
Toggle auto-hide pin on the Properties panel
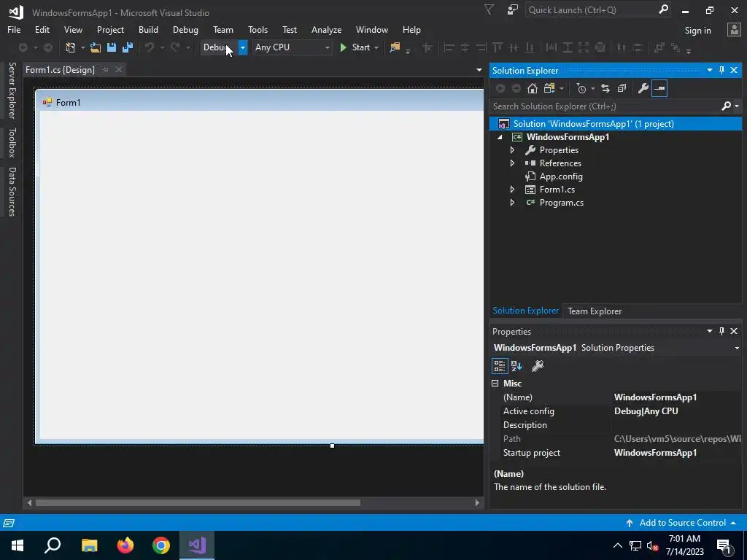[721, 331]
